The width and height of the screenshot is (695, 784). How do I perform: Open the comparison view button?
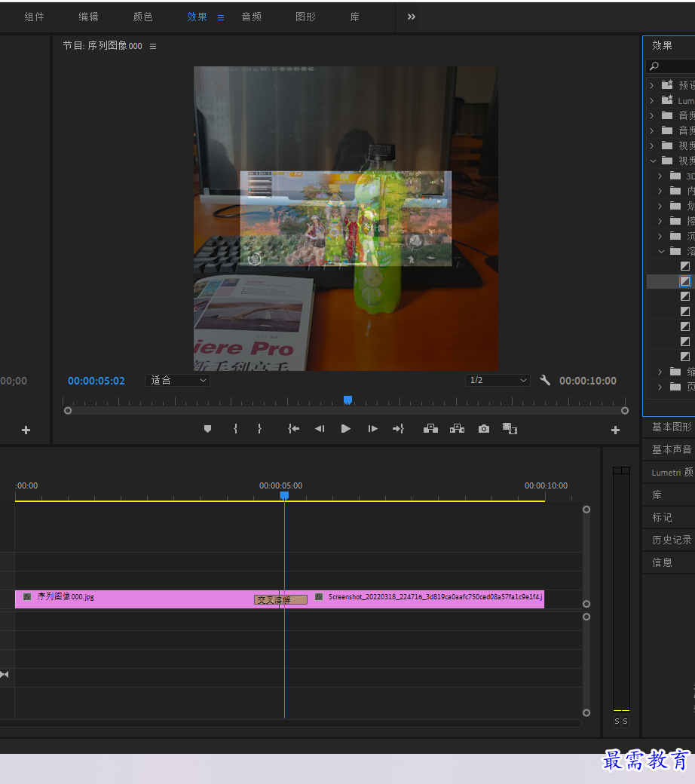(510, 428)
